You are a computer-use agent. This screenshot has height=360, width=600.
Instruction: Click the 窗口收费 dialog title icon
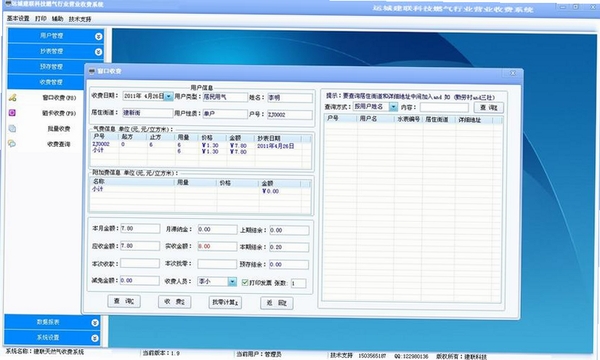coord(91,71)
